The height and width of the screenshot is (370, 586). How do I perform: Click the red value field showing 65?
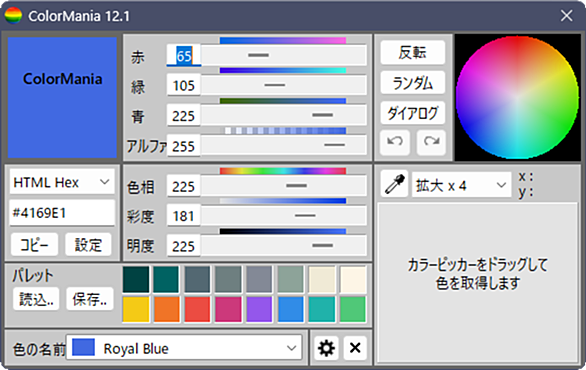pyautogui.click(x=183, y=56)
